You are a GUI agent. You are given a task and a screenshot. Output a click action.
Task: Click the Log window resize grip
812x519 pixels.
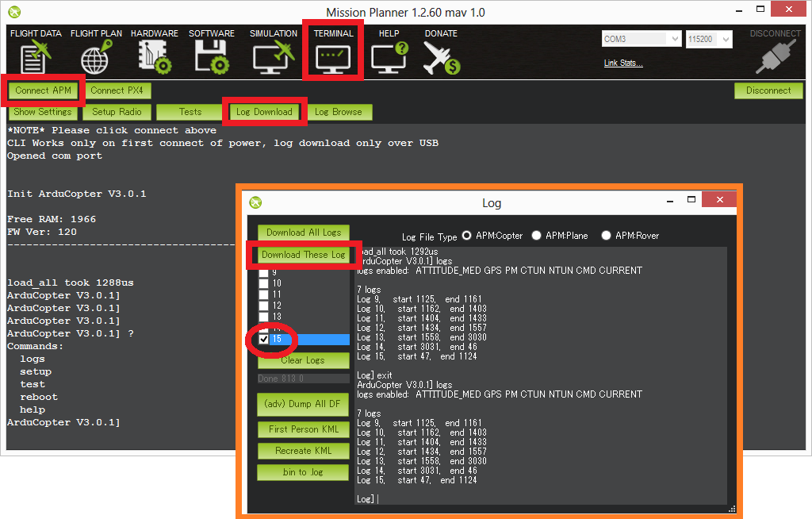click(x=732, y=509)
